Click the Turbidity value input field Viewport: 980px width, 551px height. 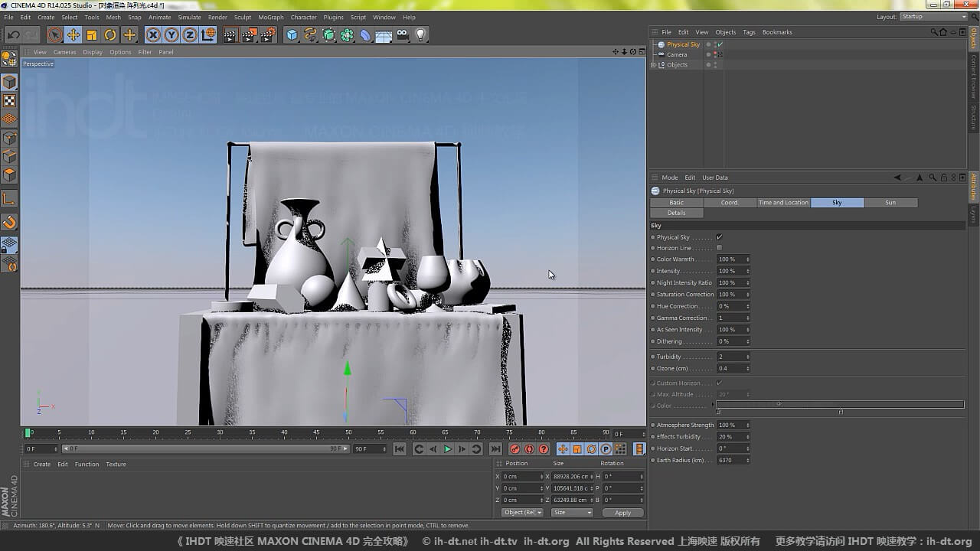click(x=730, y=357)
